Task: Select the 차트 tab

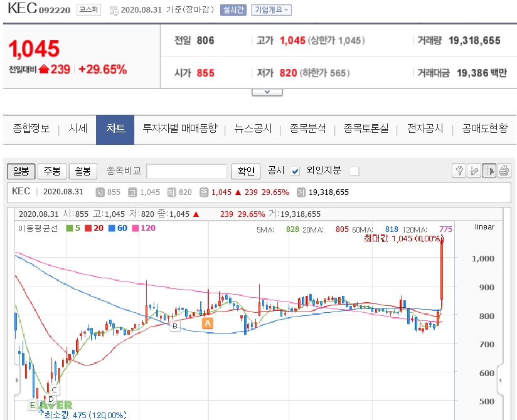Action: point(115,130)
